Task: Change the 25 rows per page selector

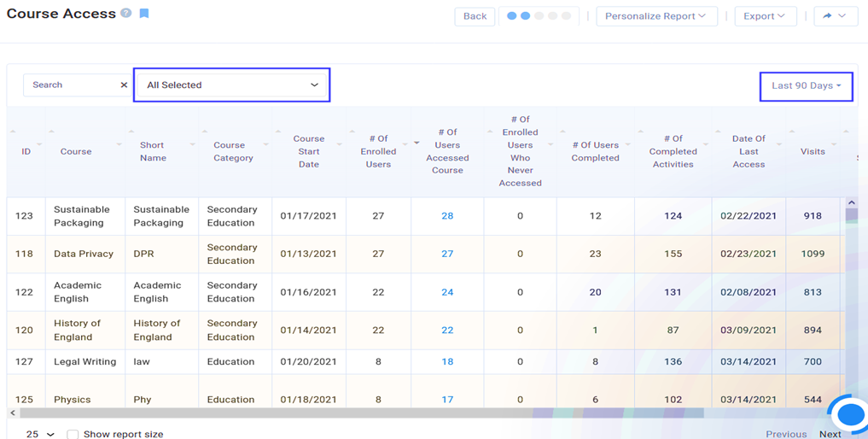Action: coord(40,434)
